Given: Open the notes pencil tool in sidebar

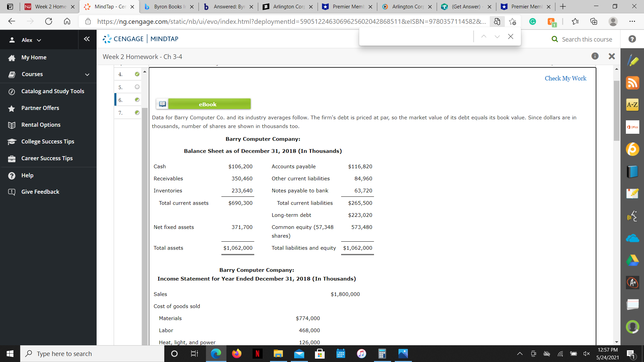Looking at the screenshot, I should pos(633,60).
